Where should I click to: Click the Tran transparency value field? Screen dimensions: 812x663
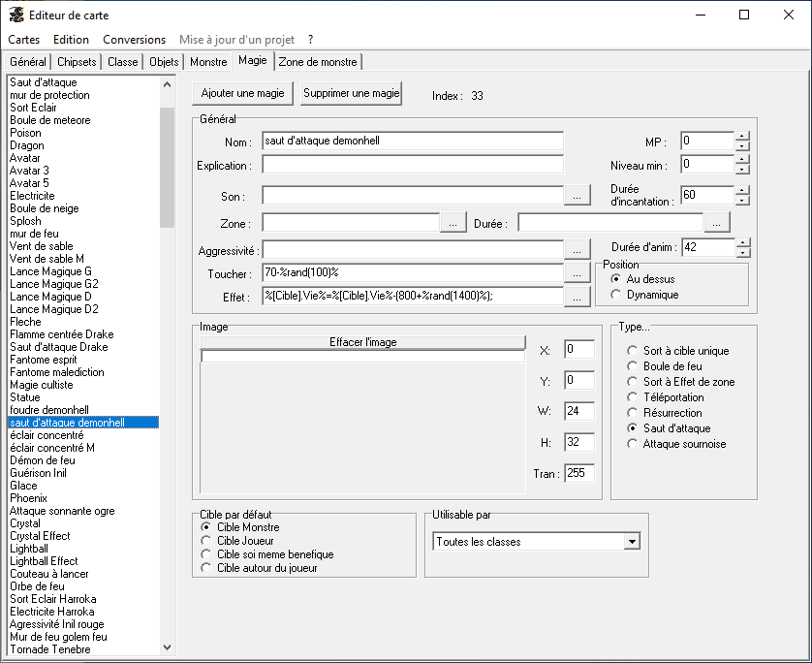(578, 474)
